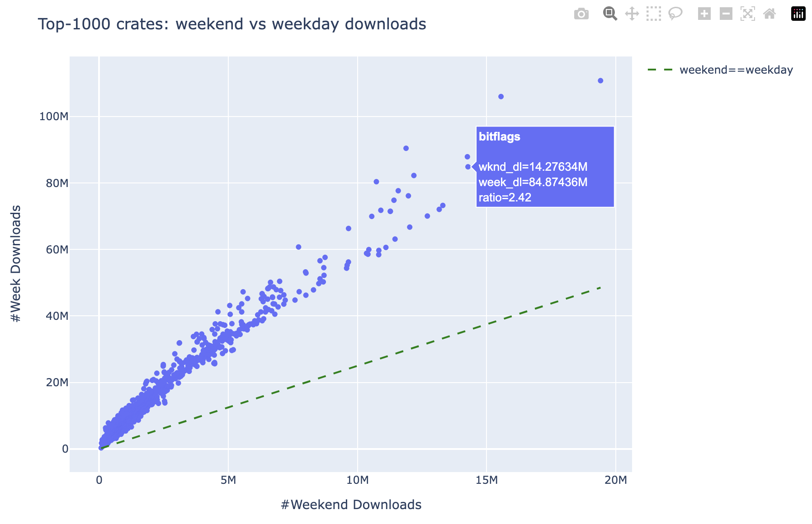Viewport: 812px width, 524px height.
Task: Click the 20M x-axis tick label
Action: (x=615, y=480)
